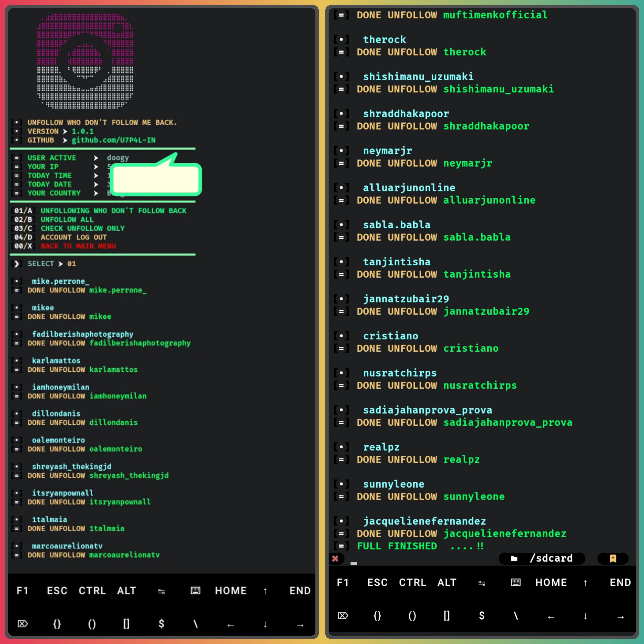Hit the backspace icon in left terminal
644x644 pixels.
23,624
